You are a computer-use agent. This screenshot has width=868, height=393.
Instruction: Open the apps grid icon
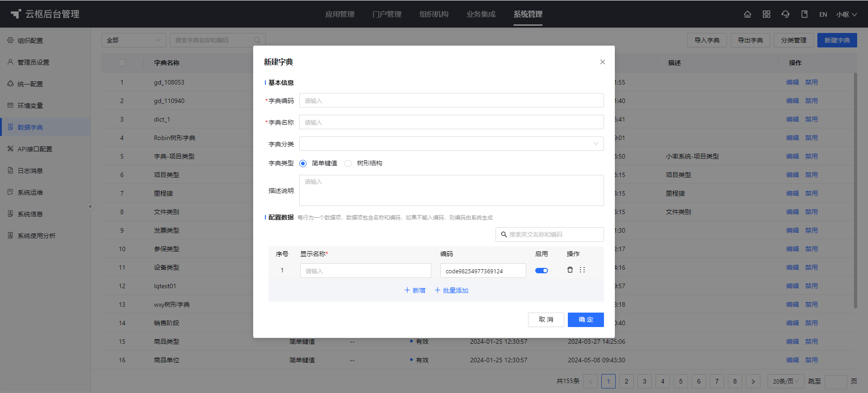pos(766,14)
